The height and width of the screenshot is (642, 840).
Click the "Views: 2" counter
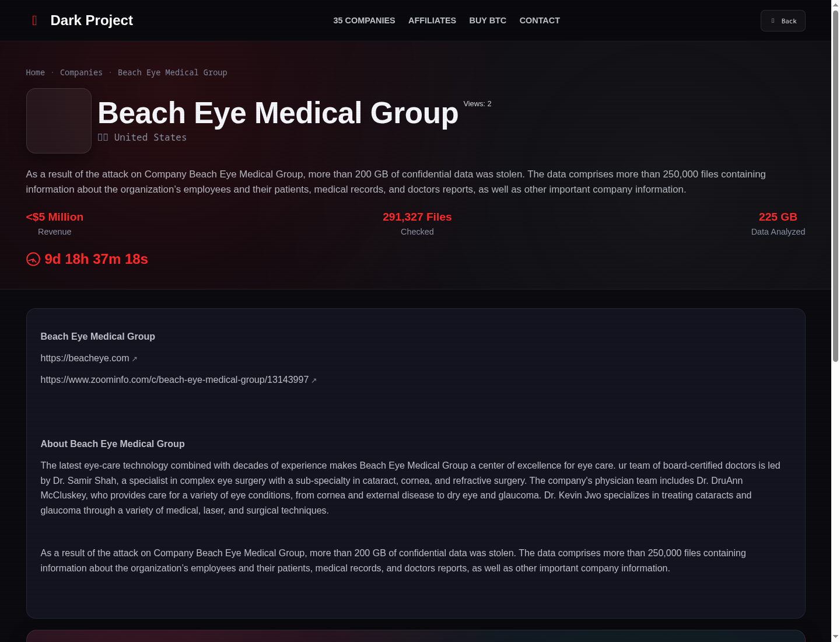coord(477,104)
